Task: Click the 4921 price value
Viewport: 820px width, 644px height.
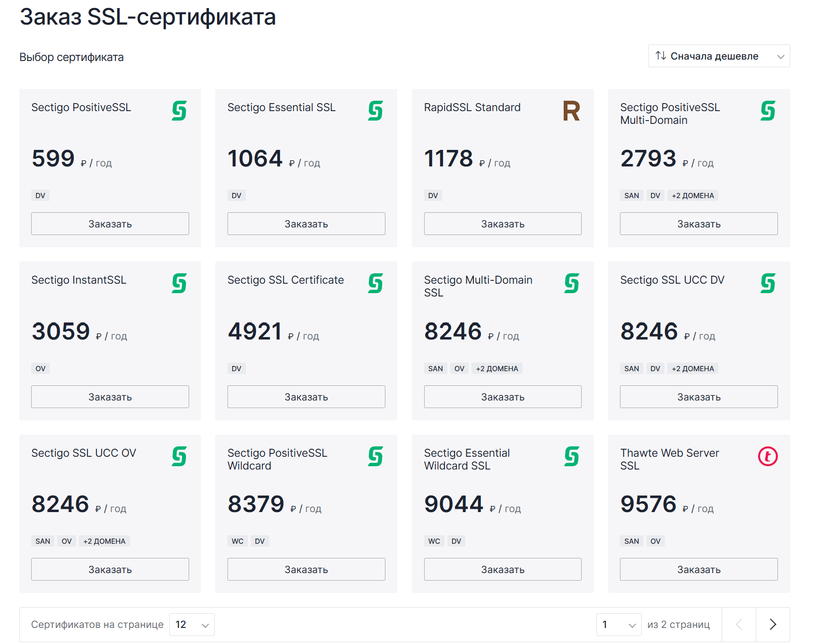Action: pos(255,331)
